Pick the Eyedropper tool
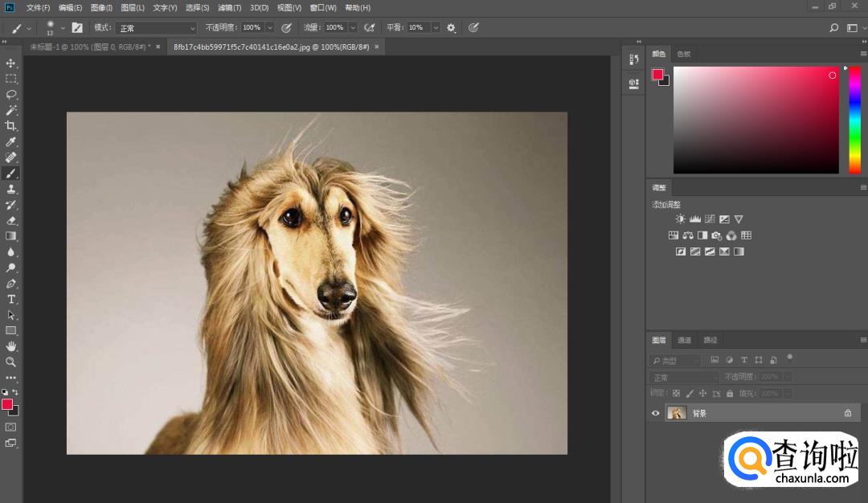 coord(11,141)
